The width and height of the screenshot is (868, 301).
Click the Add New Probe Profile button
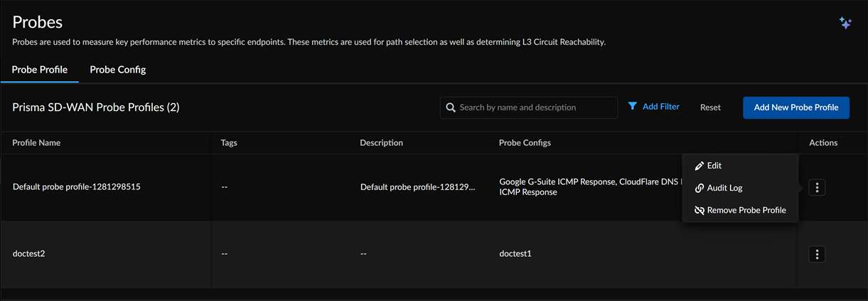tap(796, 107)
